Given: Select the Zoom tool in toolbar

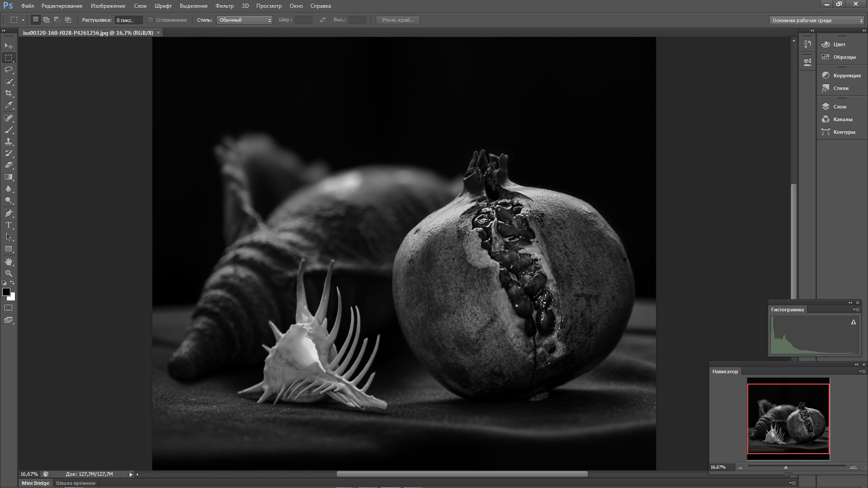Looking at the screenshot, I should (9, 273).
